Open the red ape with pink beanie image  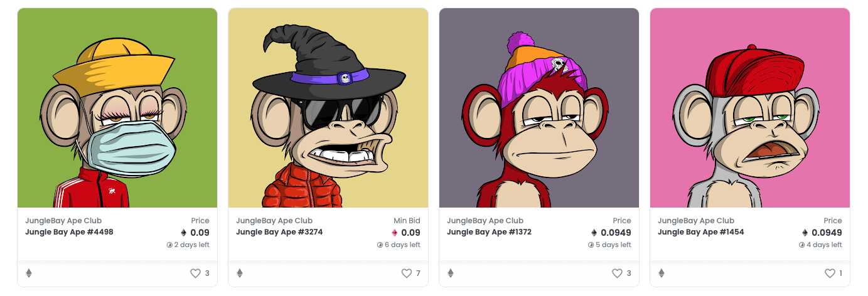pyautogui.click(x=539, y=108)
